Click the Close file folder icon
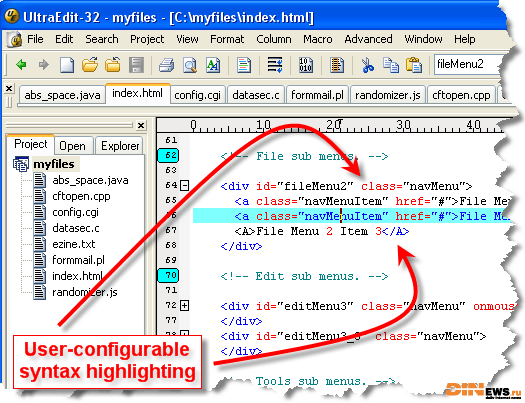The image size is (525, 403). point(113,65)
